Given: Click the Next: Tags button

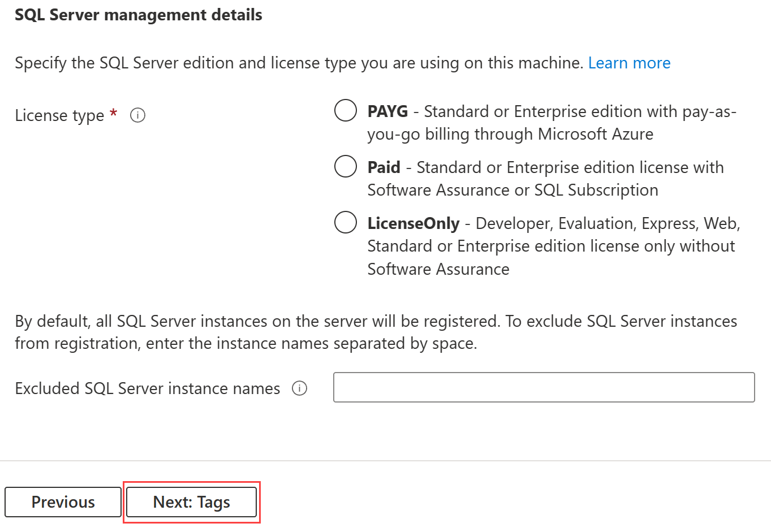Looking at the screenshot, I should click(x=191, y=501).
